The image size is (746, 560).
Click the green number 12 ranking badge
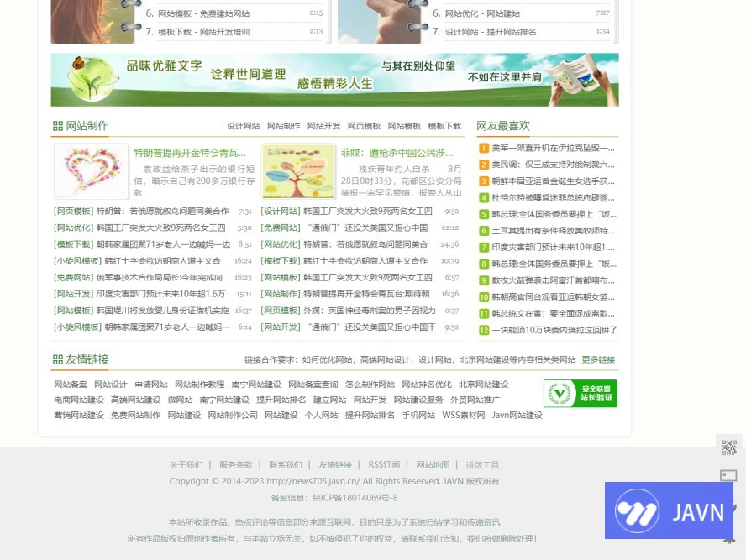[x=484, y=330]
